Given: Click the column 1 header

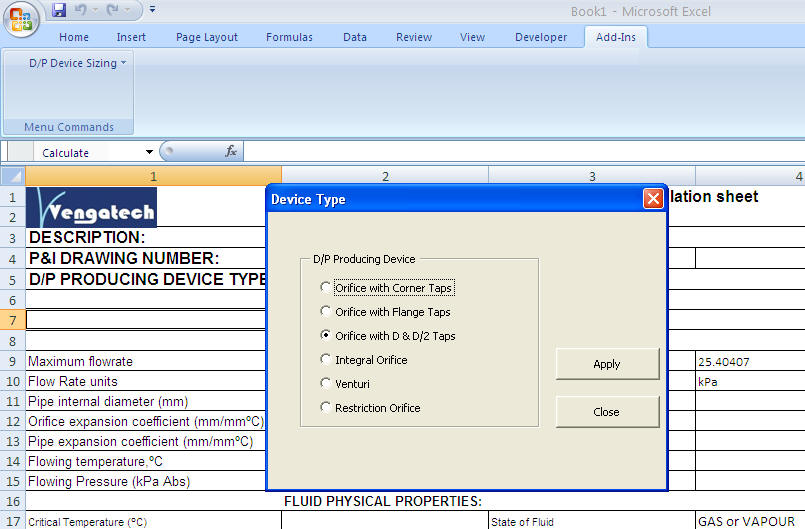Looking at the screenshot, I should click(x=153, y=176).
